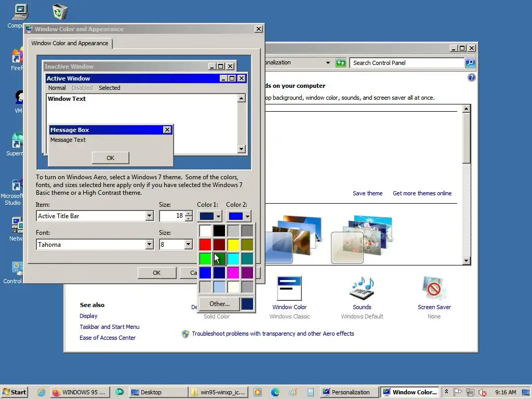
Task: Click the muted volume speaker tray icon
Action: pyautogui.click(x=482, y=393)
